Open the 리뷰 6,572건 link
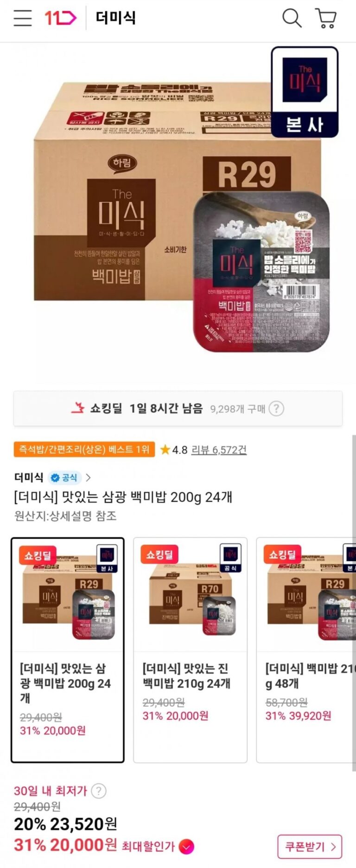The width and height of the screenshot is (356, 868). 219,450
